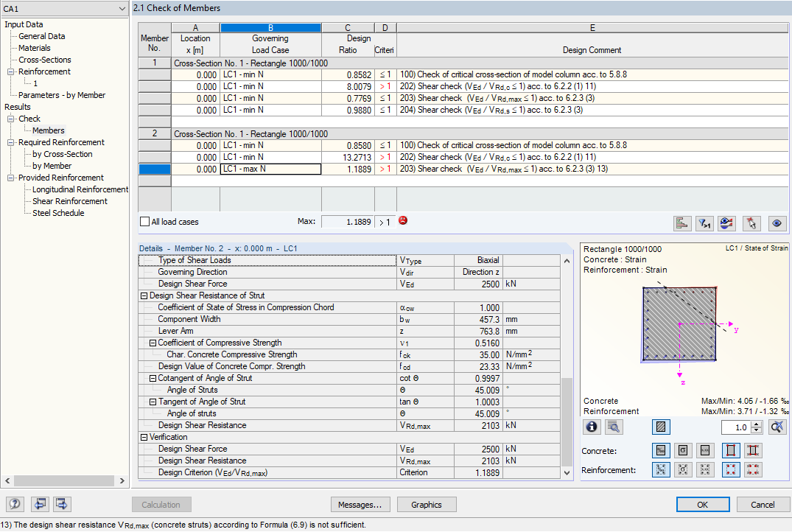Click red error face indicator
Image resolution: width=792 pixels, height=532 pixels.
point(403,221)
